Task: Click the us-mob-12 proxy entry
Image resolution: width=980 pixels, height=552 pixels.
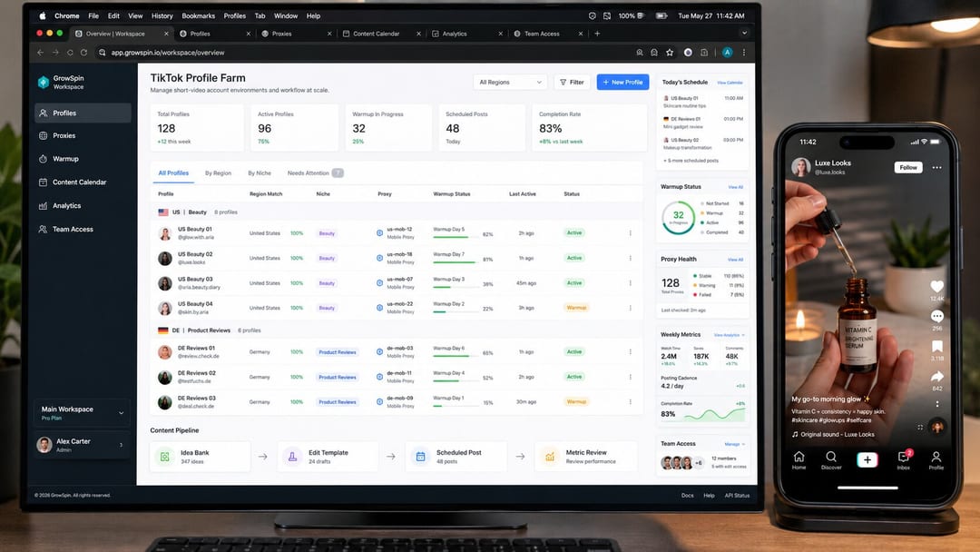Action: tap(396, 232)
